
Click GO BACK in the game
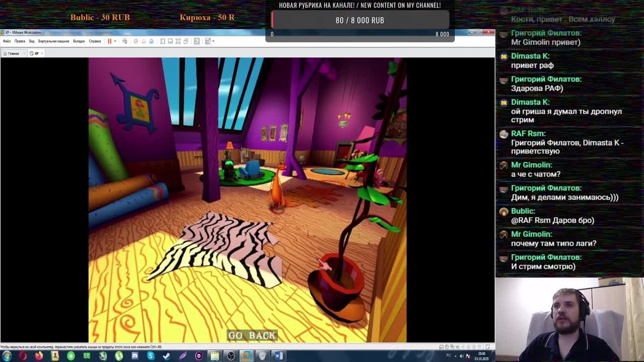tap(252, 335)
